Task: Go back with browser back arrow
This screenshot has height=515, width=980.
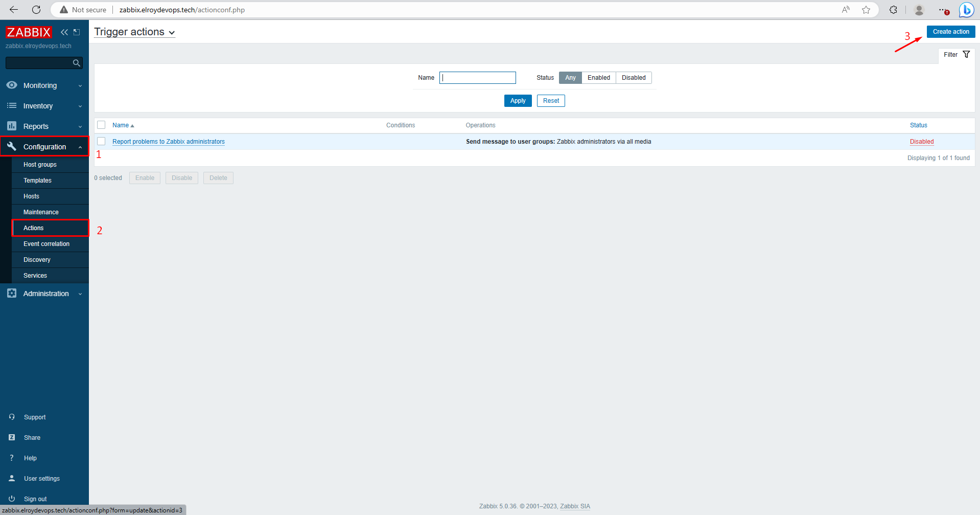Action: click(x=14, y=10)
